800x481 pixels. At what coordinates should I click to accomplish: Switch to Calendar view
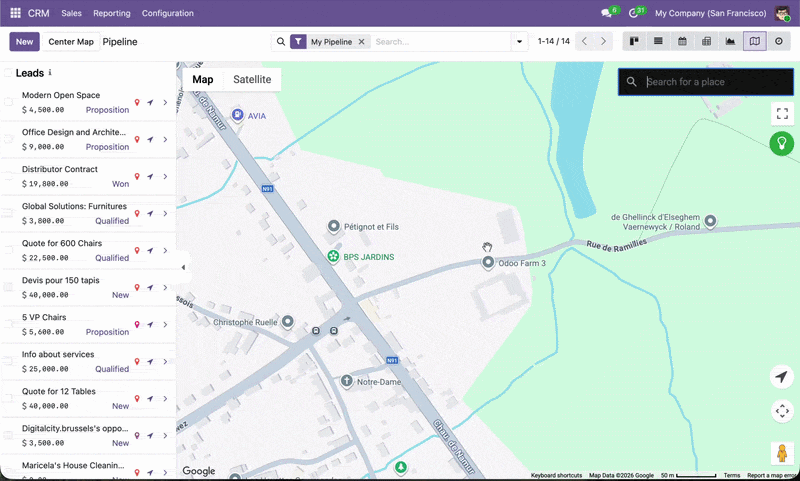[x=682, y=41]
